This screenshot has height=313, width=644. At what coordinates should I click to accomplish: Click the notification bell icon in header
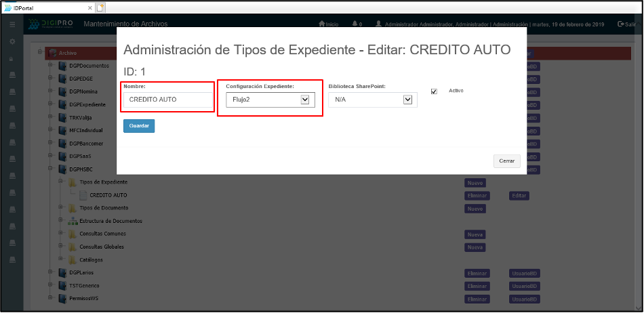click(355, 24)
